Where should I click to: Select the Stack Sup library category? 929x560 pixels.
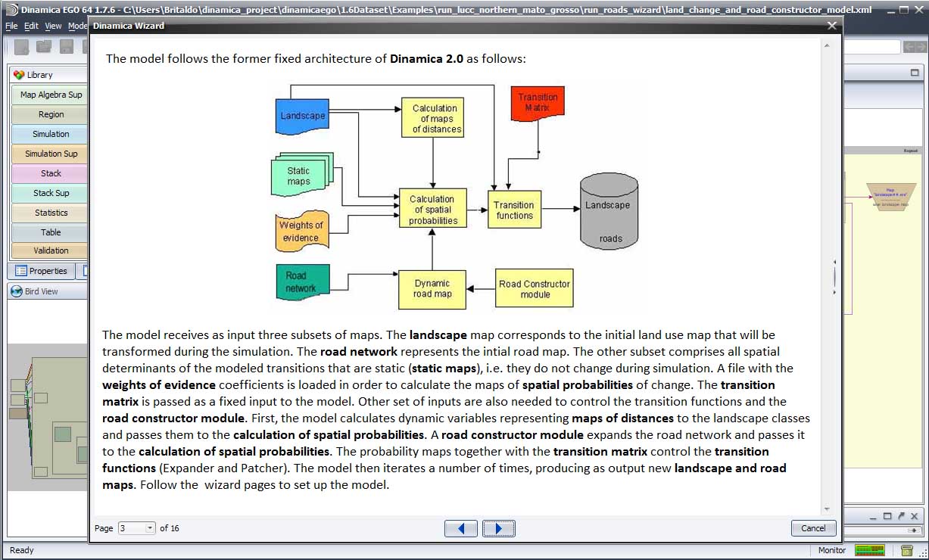pos(51,193)
